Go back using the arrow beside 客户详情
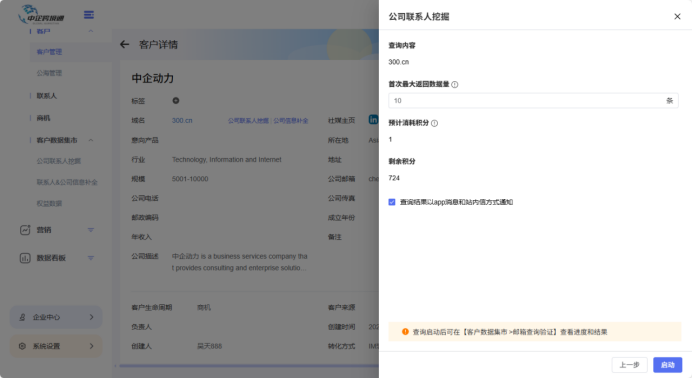693x378 pixels. (125, 44)
